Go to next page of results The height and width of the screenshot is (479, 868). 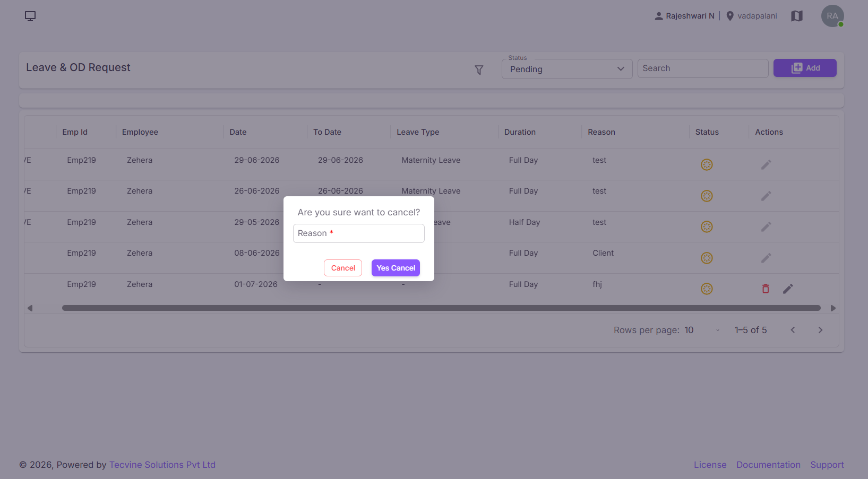click(820, 330)
